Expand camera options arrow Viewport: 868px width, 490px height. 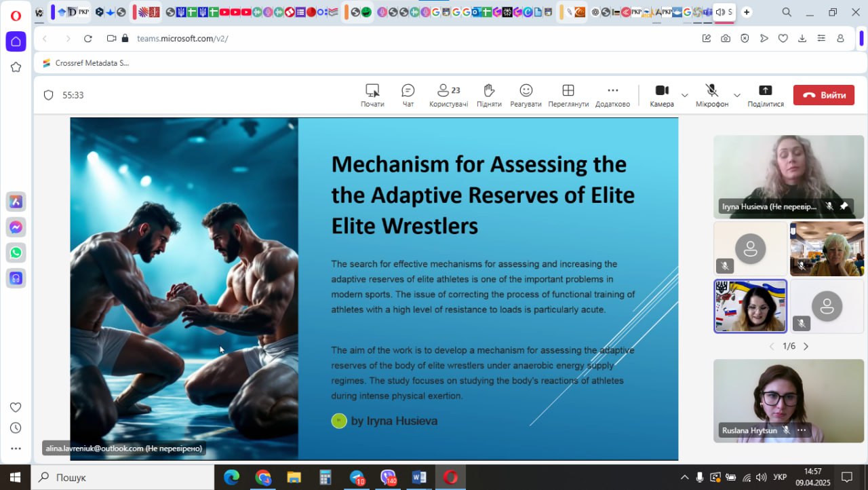click(684, 95)
